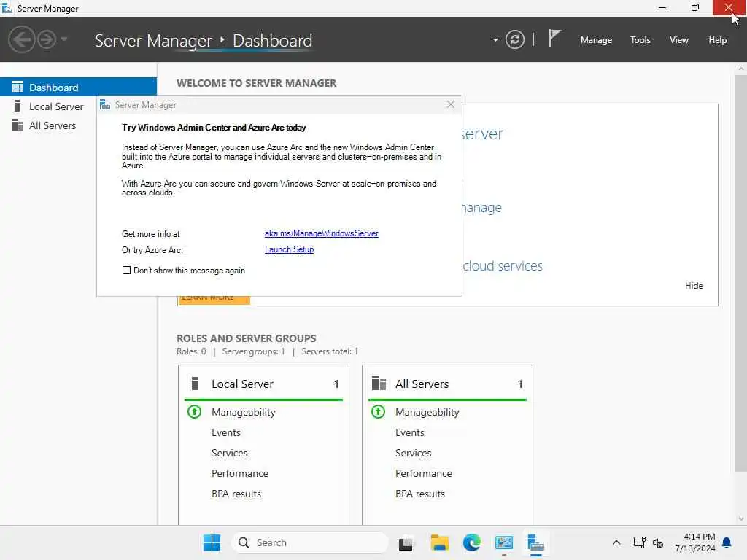Open BPA results under All Servers tile
Screen dimensions: 747x560
coord(420,494)
